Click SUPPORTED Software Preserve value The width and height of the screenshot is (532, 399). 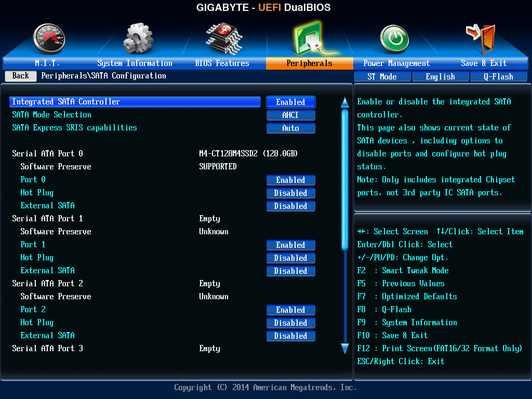tap(218, 167)
